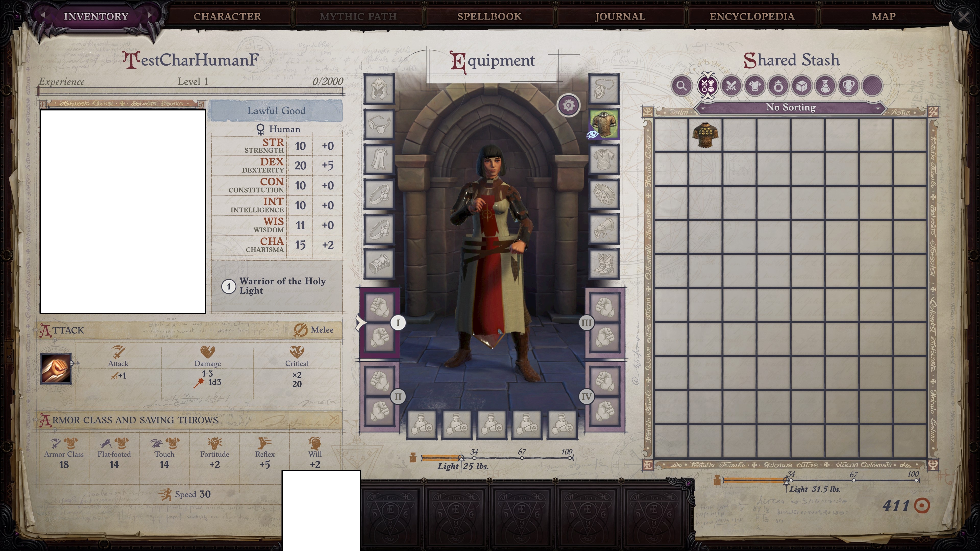Toggle the Melee attack mode
The height and width of the screenshot is (551, 980).
tap(313, 330)
